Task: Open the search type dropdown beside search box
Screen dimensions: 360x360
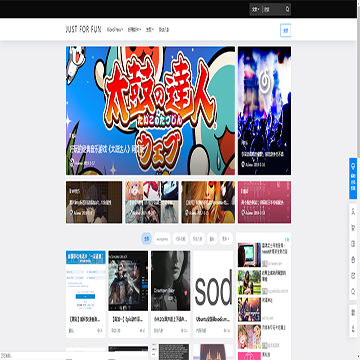Action: click(256, 9)
